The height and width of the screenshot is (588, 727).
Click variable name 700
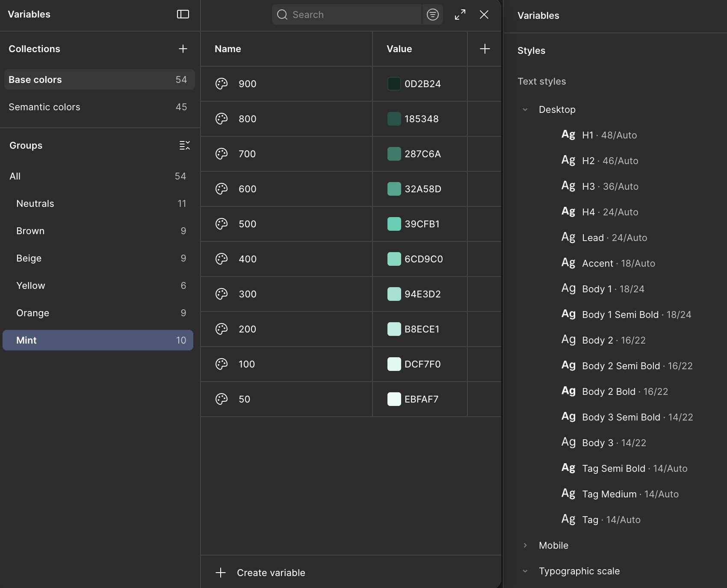(247, 154)
